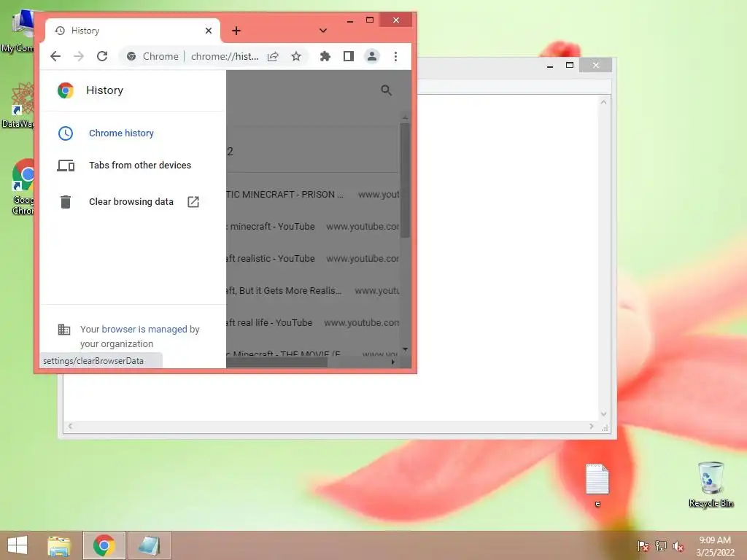Click Notepad's horizontal scroll right arrow
This screenshot has width=747, height=560.
592,426
